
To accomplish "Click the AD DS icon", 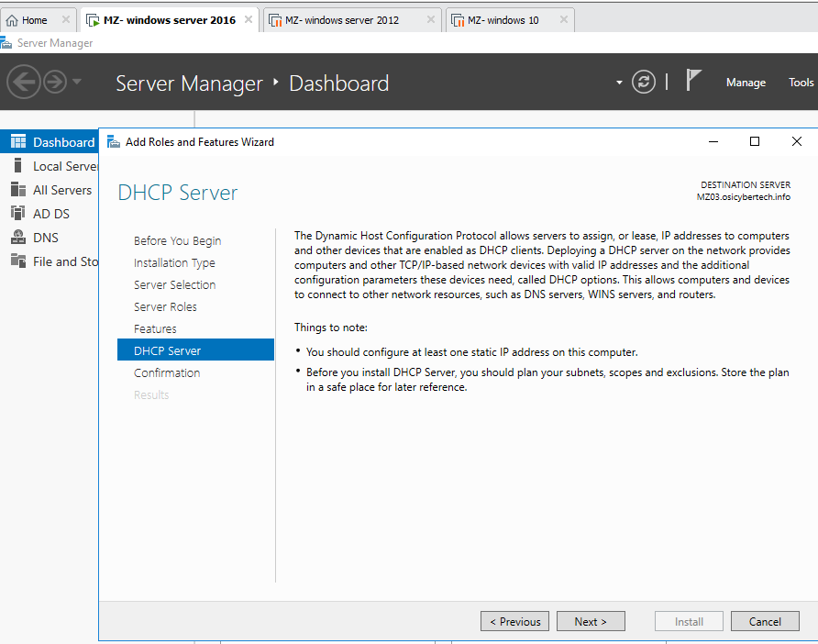I will pyautogui.click(x=18, y=213).
